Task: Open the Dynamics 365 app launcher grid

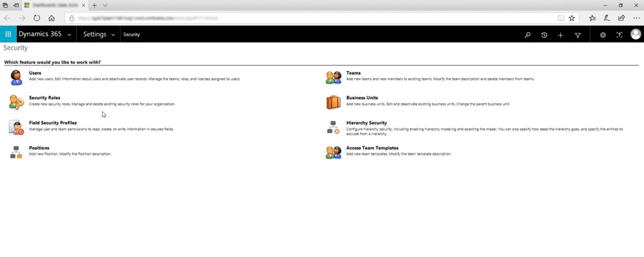Action: [x=8, y=34]
